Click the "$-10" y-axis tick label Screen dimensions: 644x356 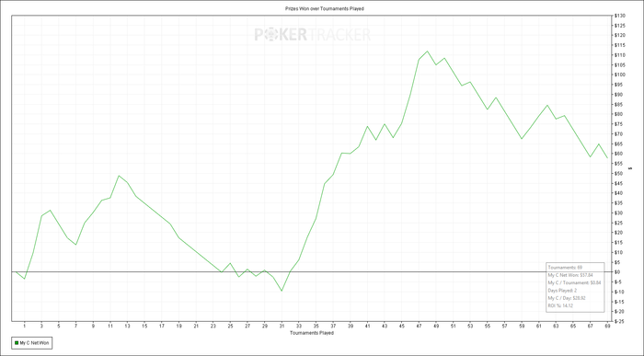click(x=619, y=292)
